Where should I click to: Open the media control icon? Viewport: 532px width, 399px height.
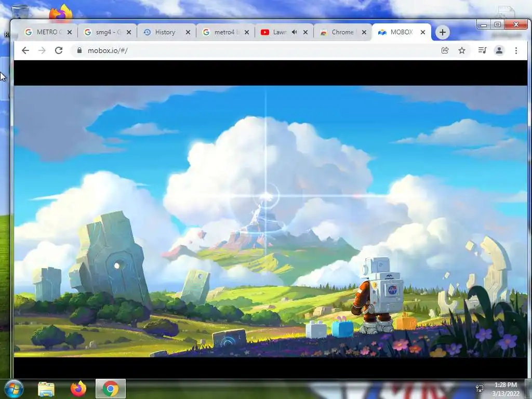(482, 50)
